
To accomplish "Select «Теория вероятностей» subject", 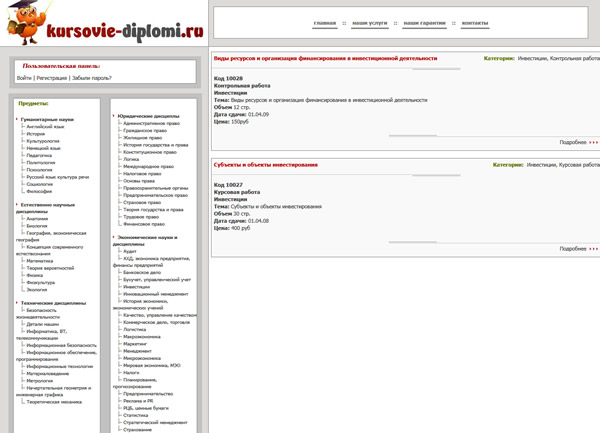I will [50, 268].
